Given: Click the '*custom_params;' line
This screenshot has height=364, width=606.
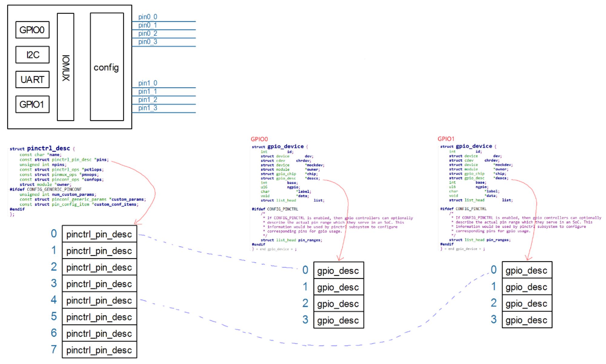Looking at the screenshot, I should [83, 199].
